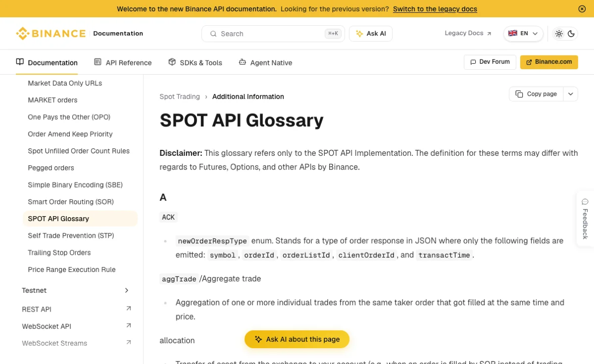Switch to dark mode moon icon

pos(571,34)
